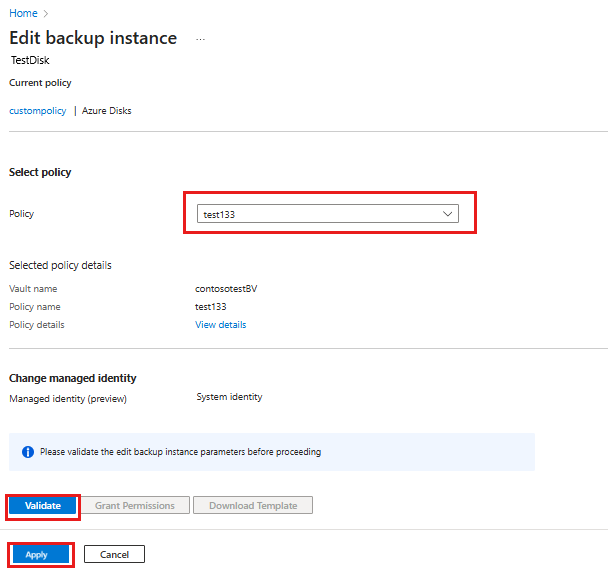This screenshot has width=608, height=569.
Task: Open View details policy link
Action: point(221,325)
